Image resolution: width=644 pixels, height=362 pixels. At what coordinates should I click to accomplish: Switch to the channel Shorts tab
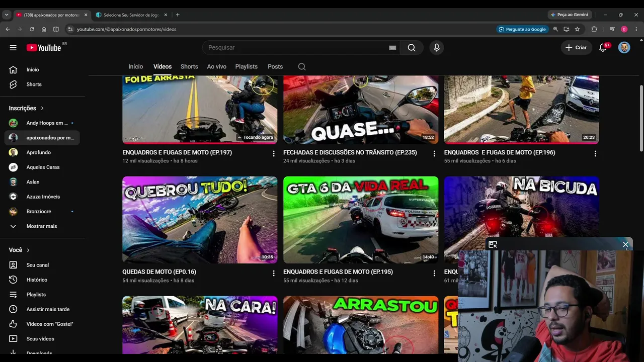point(189,67)
